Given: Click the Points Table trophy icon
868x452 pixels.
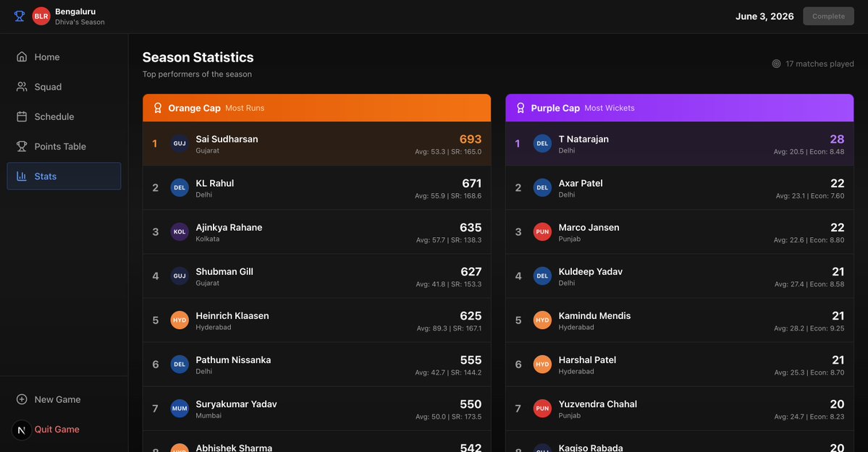Looking at the screenshot, I should (22, 147).
